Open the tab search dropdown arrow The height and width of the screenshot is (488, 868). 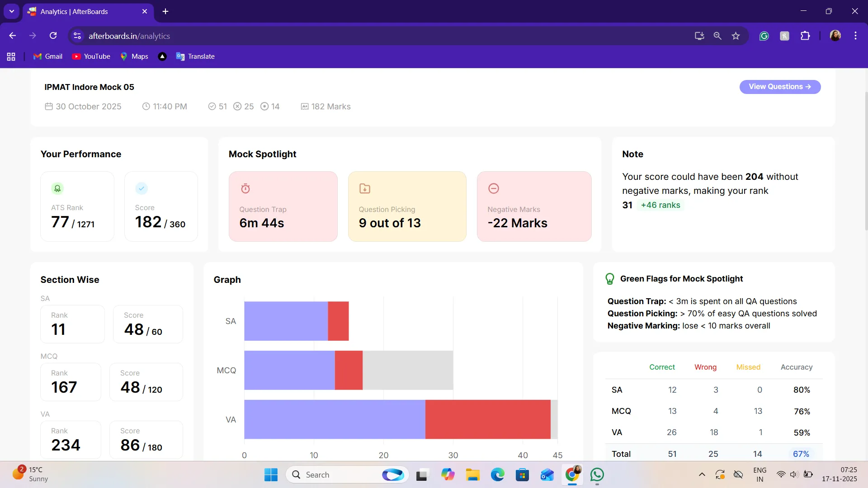click(12, 11)
